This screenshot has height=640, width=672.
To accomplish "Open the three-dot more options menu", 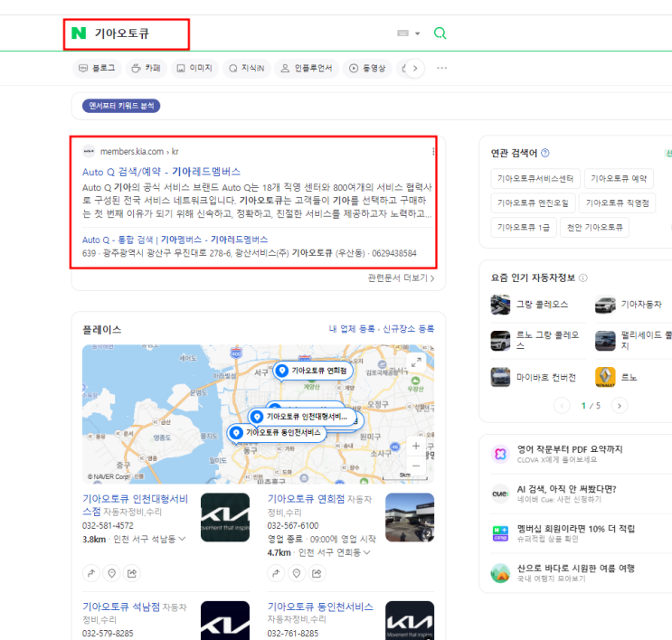I will pos(441,68).
